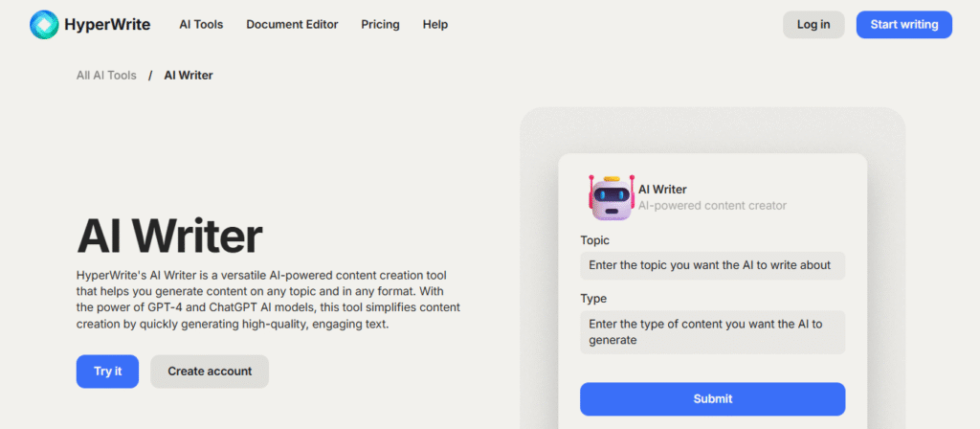This screenshot has height=429, width=980.
Task: Click the AI Writer card title
Action: click(x=662, y=190)
